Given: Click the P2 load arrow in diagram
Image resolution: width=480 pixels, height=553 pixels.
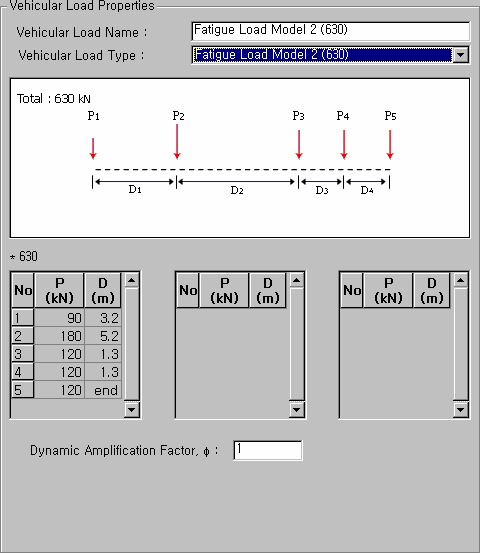Looking at the screenshot, I should (x=177, y=142).
